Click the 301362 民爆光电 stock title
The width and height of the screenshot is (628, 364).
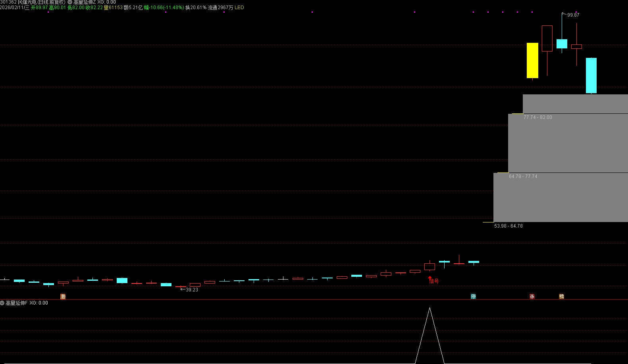33,2
